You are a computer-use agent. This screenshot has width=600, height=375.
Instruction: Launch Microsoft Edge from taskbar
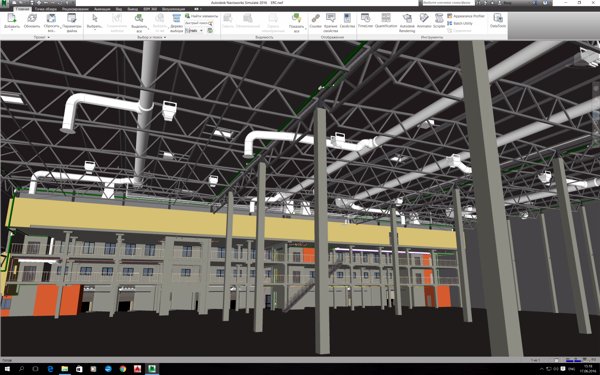coord(50,369)
